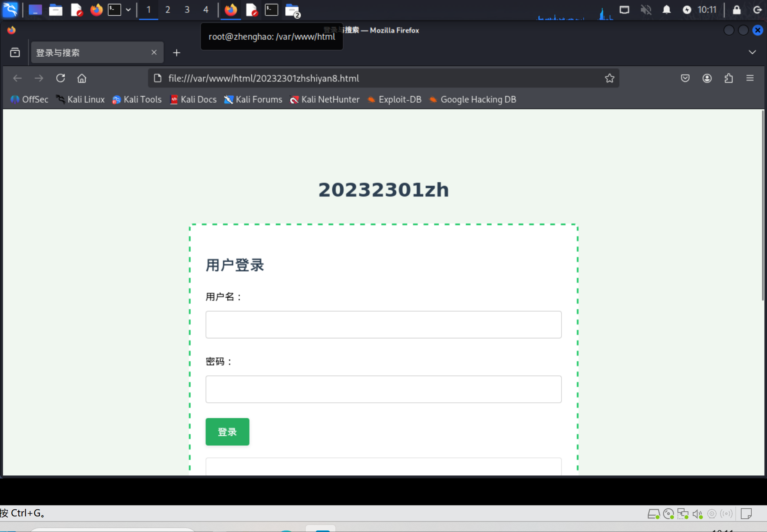Image resolution: width=767 pixels, height=532 pixels.
Task: Open Firefox account icon
Action: pyautogui.click(x=707, y=78)
